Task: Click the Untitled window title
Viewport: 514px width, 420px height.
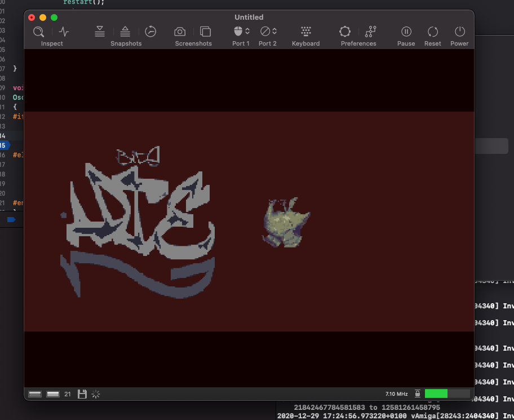Action: (x=249, y=17)
